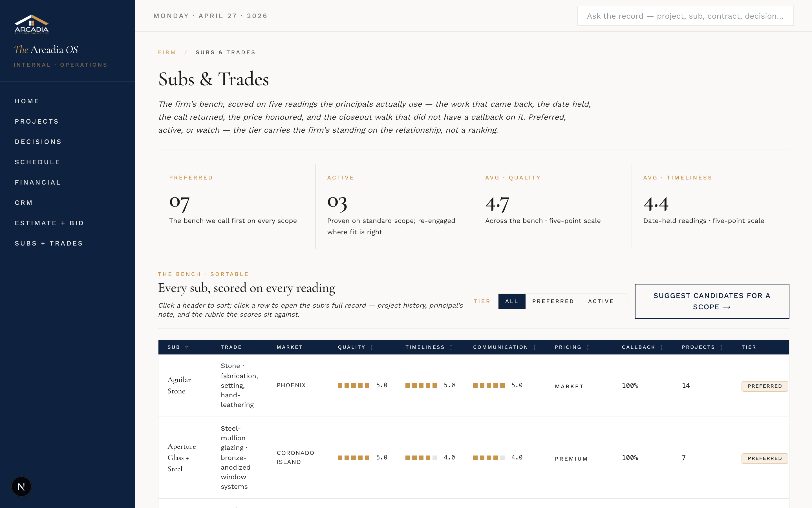
Task: Open Home in the sidebar
Action: click(27, 101)
